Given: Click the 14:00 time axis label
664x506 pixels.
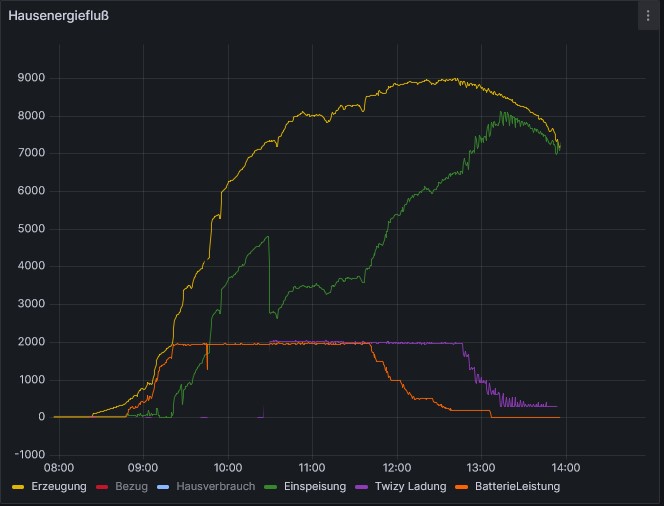Looking at the screenshot, I should click(566, 465).
